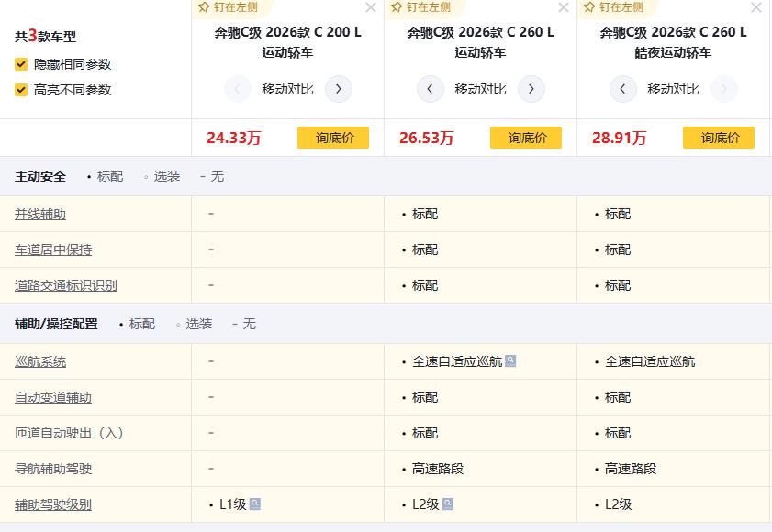This screenshot has height=532, width=772.
Task: Close the C 200 L comparison column
Action: click(371, 8)
